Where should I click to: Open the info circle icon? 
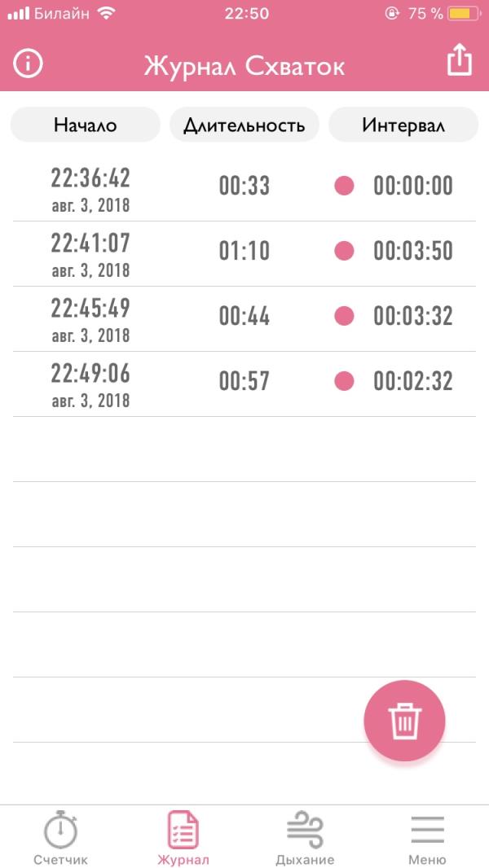click(x=29, y=64)
